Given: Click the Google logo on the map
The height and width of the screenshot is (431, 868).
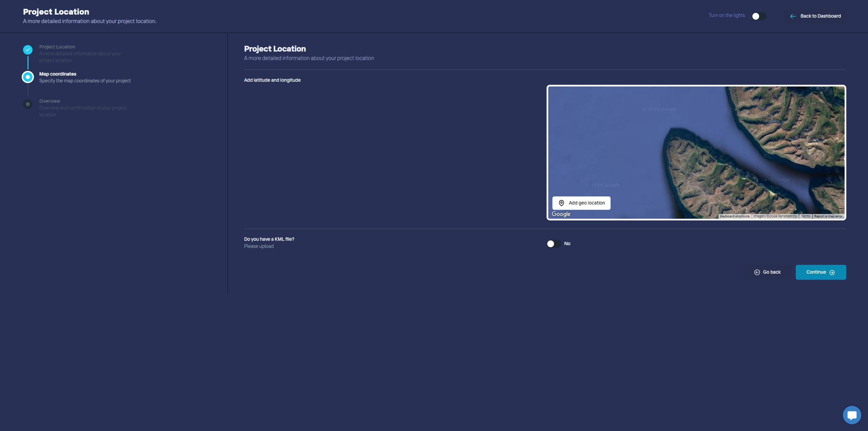Looking at the screenshot, I should point(561,214).
